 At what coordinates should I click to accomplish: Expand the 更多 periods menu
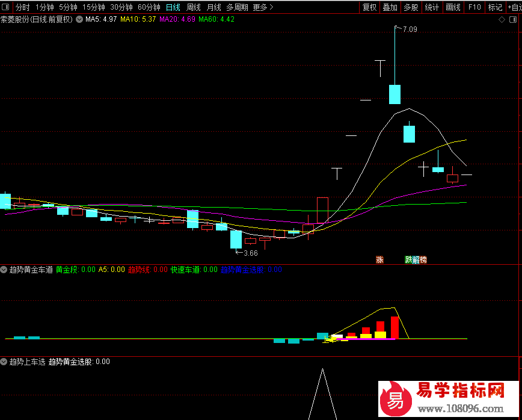263,8
